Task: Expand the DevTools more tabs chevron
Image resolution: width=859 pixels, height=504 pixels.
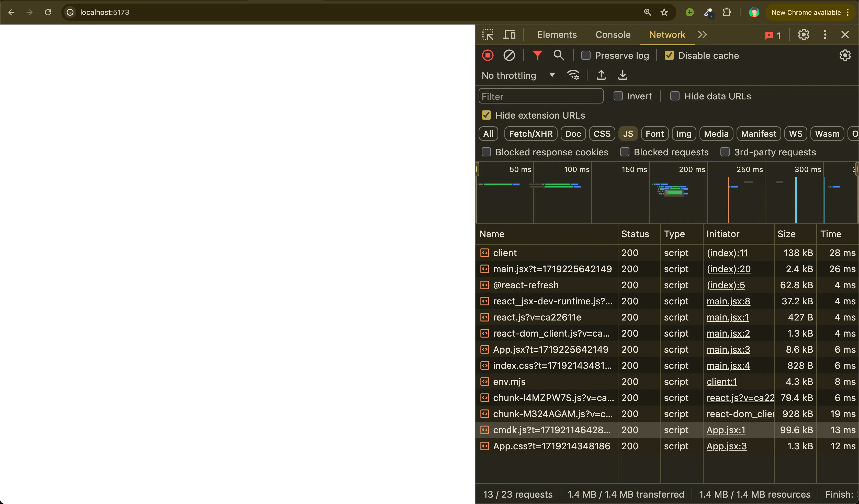Action: [x=703, y=34]
